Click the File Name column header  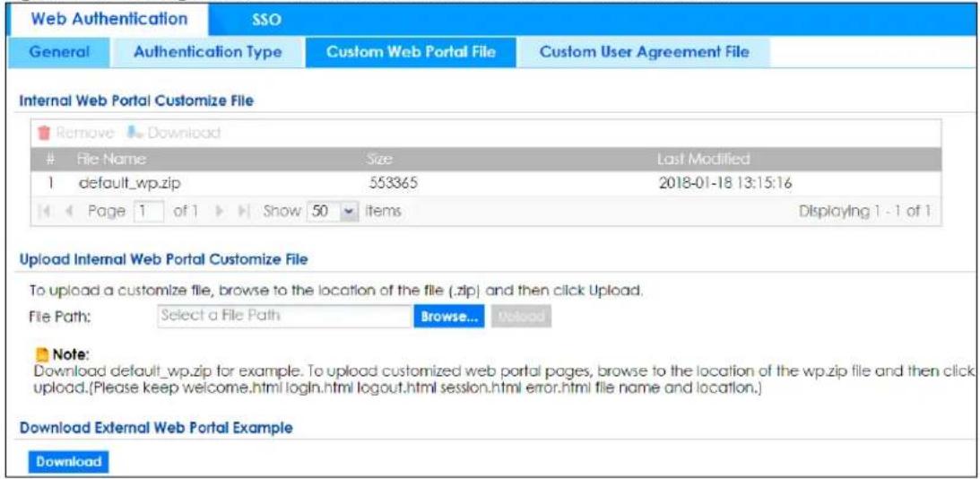110,160
